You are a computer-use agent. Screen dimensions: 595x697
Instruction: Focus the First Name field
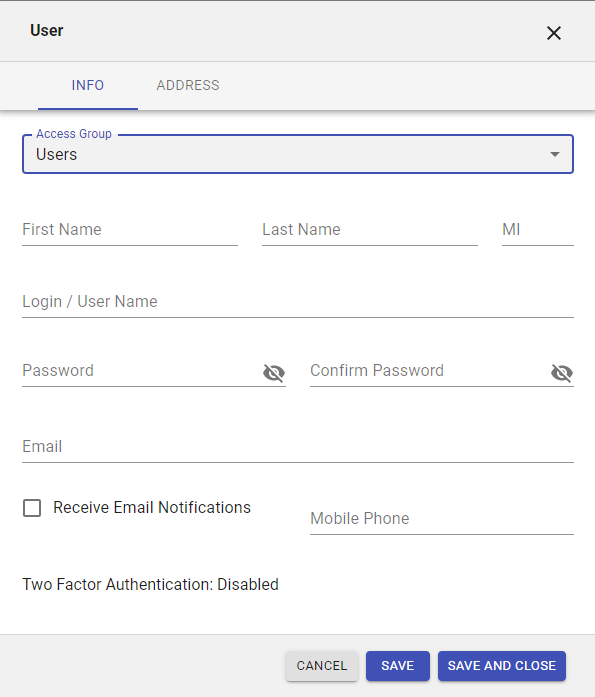click(130, 230)
